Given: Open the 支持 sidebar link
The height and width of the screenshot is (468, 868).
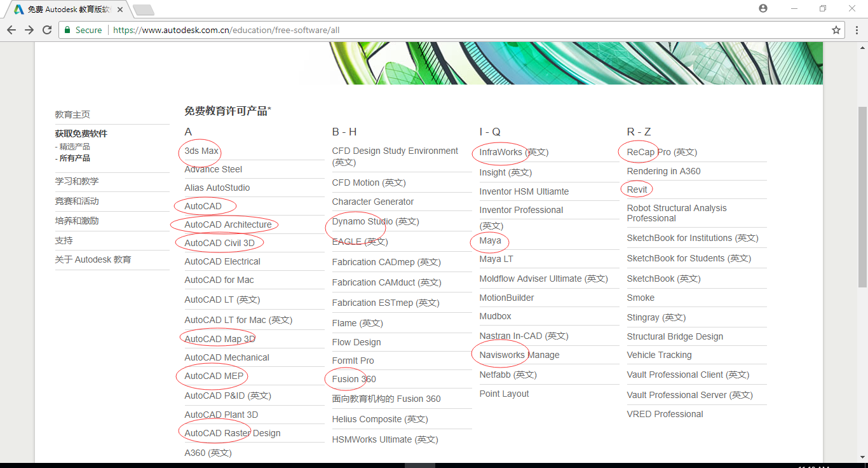Looking at the screenshot, I should tap(64, 240).
